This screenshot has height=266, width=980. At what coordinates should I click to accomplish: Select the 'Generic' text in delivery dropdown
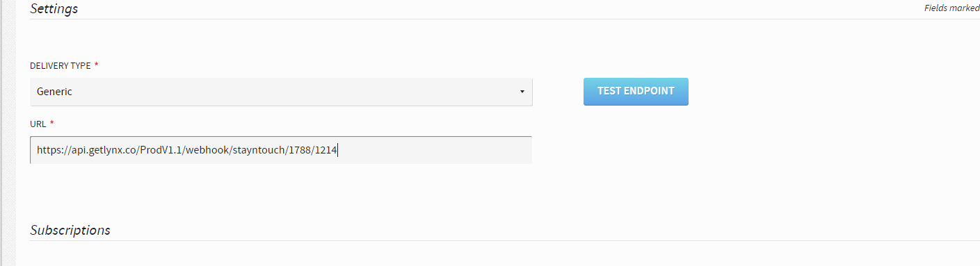[54, 92]
